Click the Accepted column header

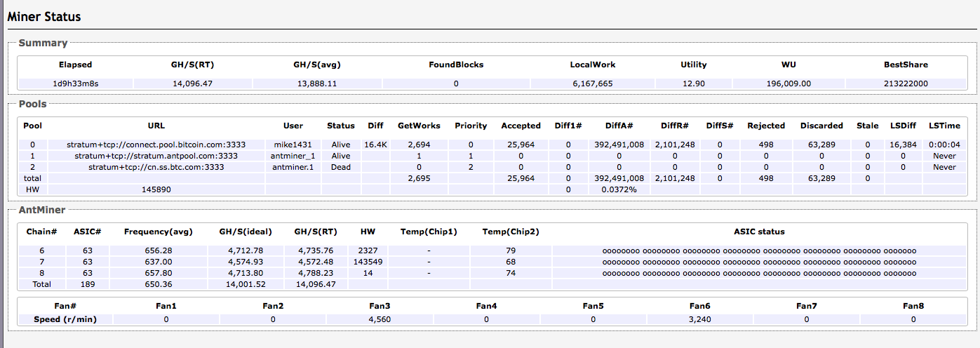tap(521, 126)
